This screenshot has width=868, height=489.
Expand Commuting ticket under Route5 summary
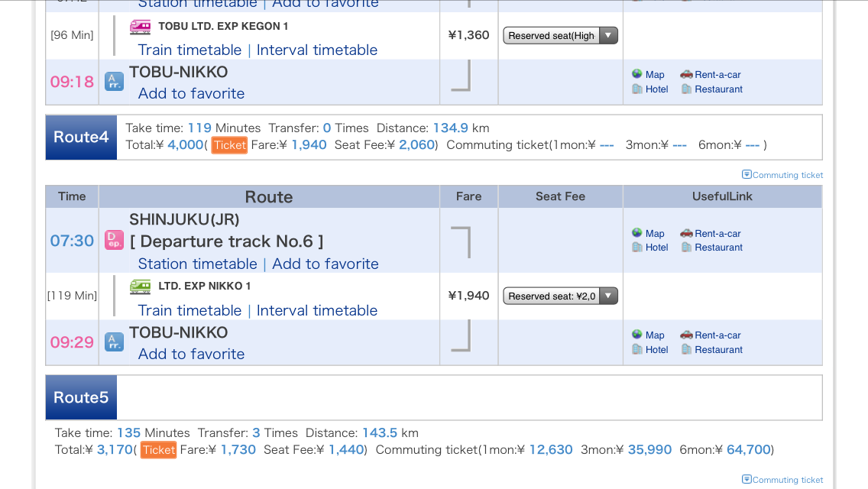[782, 480]
